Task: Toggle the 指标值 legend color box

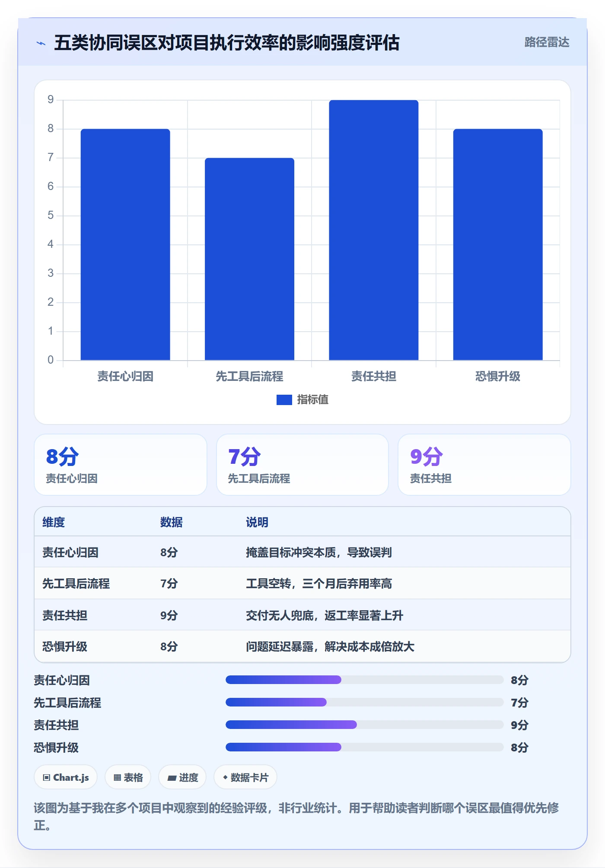Action: (x=284, y=400)
